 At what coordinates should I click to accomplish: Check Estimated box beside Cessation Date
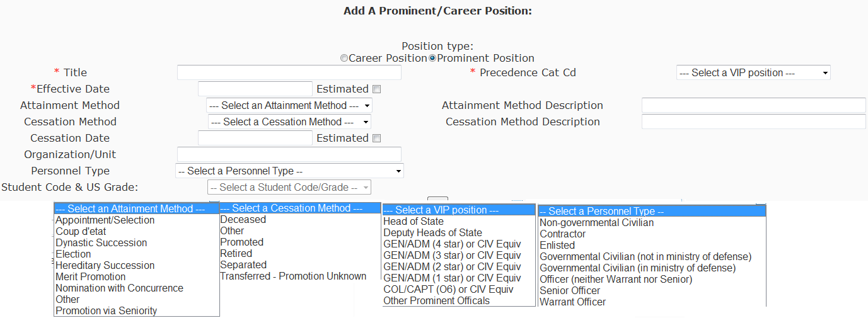(377, 139)
